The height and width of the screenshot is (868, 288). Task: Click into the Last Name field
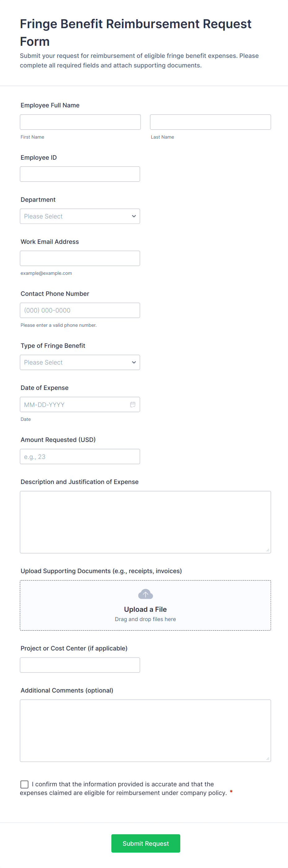point(210,122)
